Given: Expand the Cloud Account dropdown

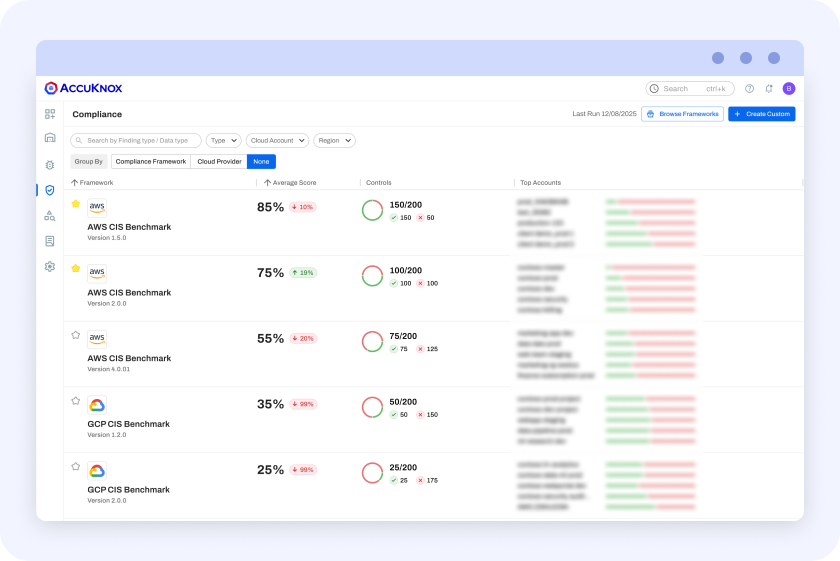Looking at the screenshot, I should (277, 141).
